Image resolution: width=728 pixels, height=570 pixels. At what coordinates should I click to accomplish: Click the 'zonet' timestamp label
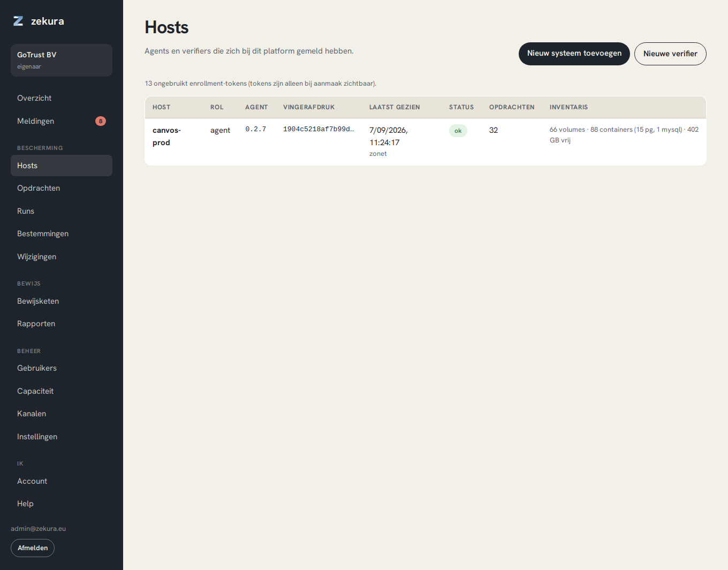(378, 154)
